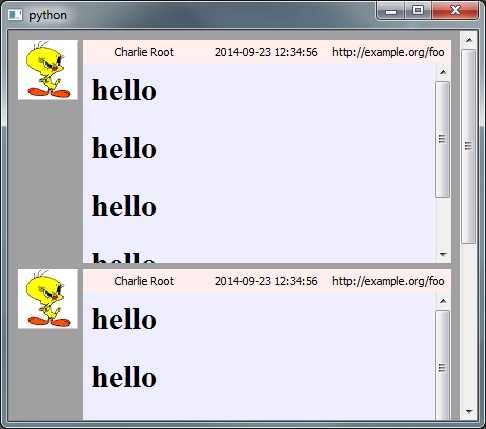The image size is (486, 429).
Task: Click the first hello in top message
Action: coord(124,90)
